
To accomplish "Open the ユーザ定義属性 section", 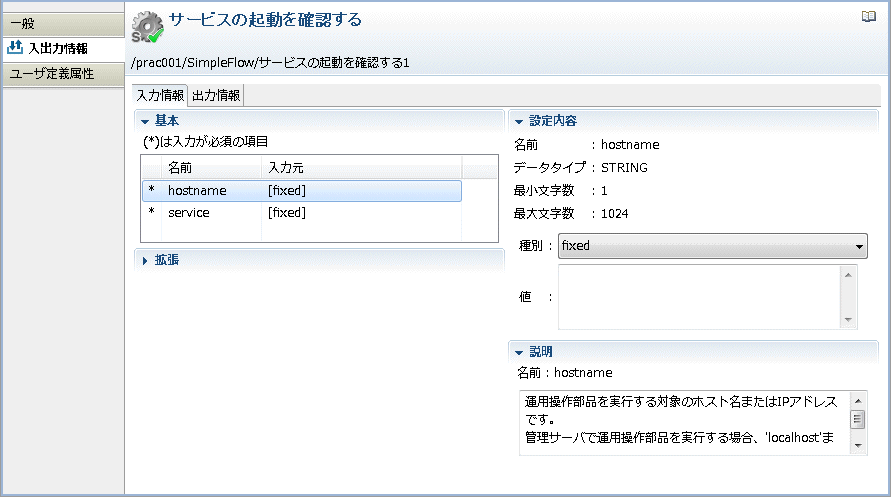I will click(64, 74).
